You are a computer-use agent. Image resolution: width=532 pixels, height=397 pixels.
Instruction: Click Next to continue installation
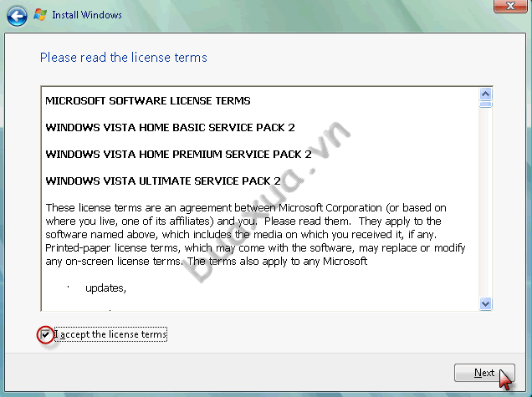(x=484, y=373)
